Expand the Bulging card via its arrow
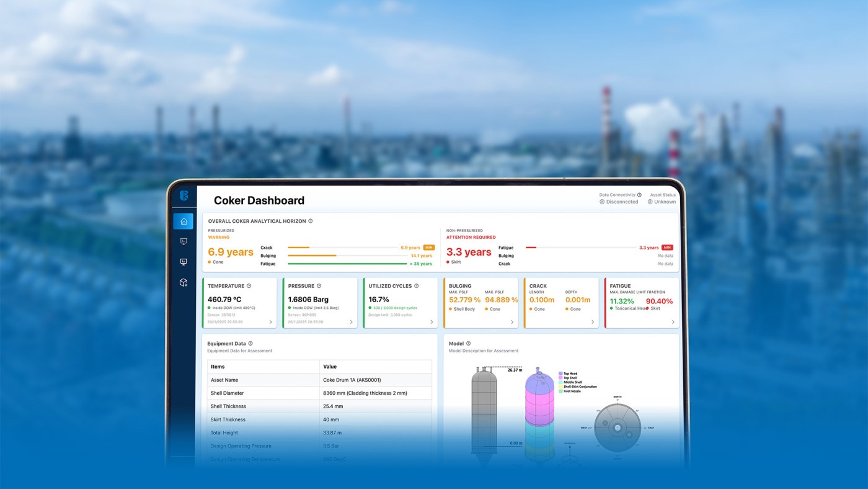868x489 pixels. click(512, 322)
